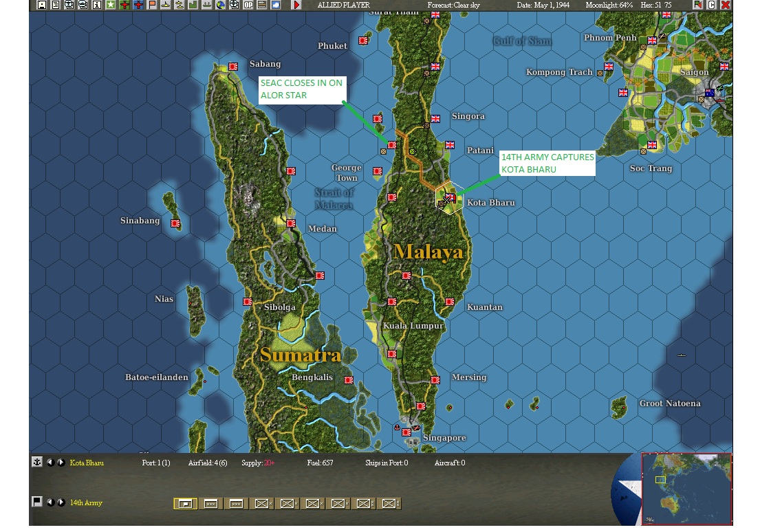Click the minimap world overview
This screenshot has height=532, width=782.
[x=686, y=489]
